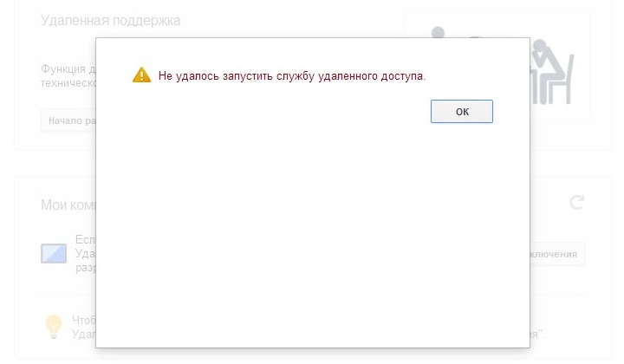Click the Функция description text under Удаленная поддержка
The image size is (624, 364).
[x=68, y=69]
